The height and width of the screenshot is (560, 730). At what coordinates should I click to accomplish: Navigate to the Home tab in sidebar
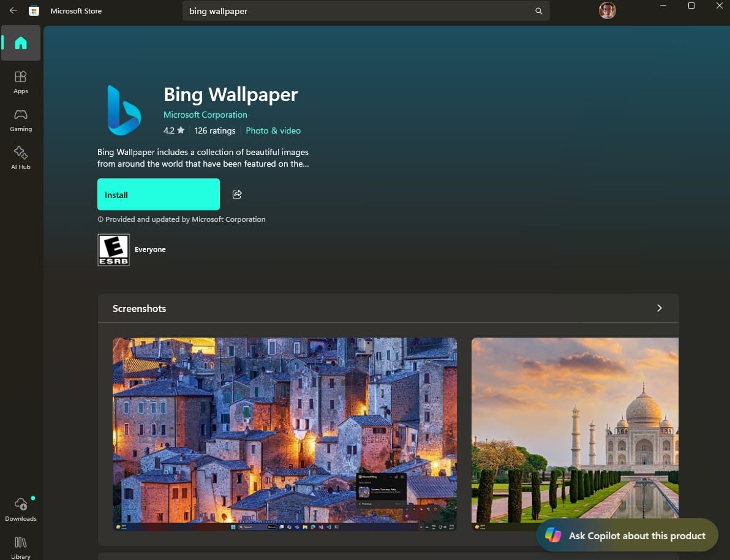click(x=21, y=43)
